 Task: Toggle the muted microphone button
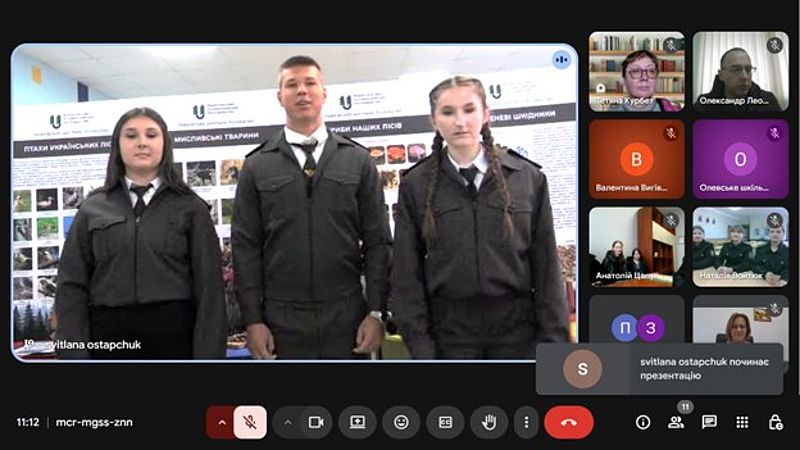point(250,422)
